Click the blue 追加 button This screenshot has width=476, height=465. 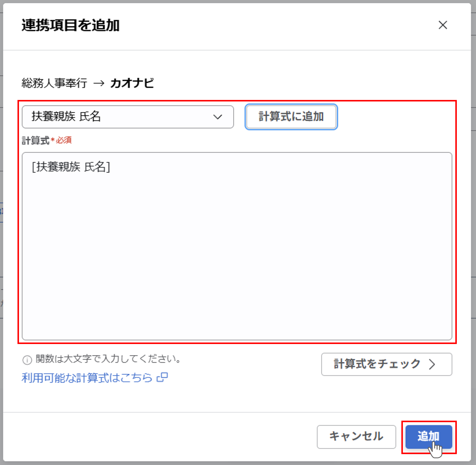coord(429,437)
